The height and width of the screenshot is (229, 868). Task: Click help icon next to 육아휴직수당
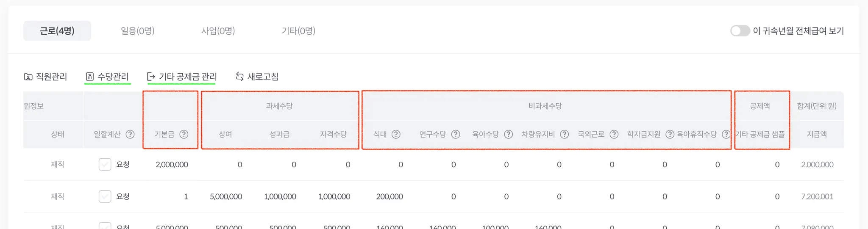(x=726, y=134)
